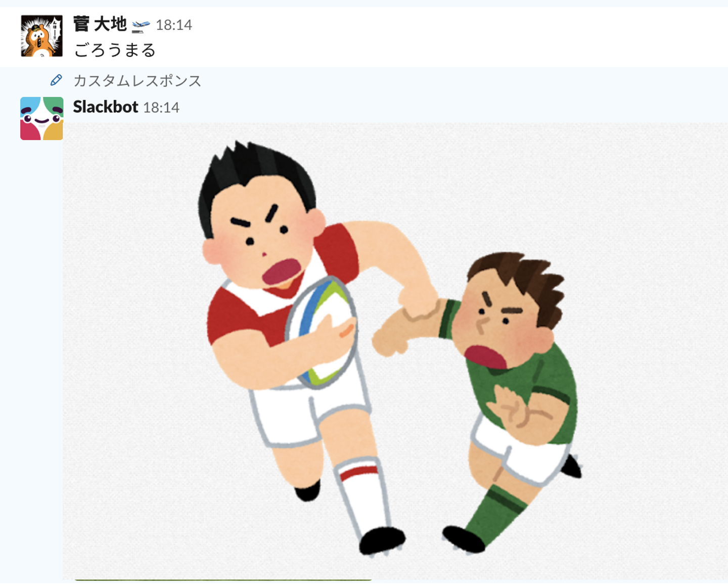Open the 18:14 timestamp of Slackbot's message
This screenshot has height=588, width=728.
[161, 107]
